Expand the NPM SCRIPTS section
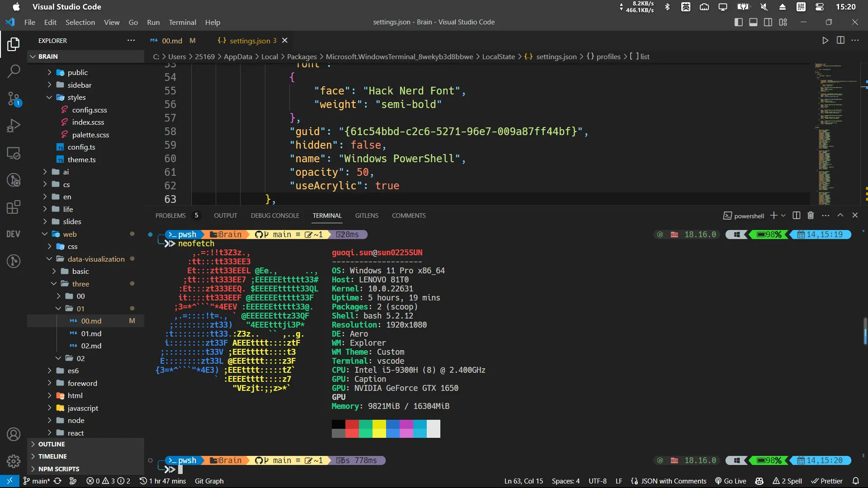 [86, 469]
